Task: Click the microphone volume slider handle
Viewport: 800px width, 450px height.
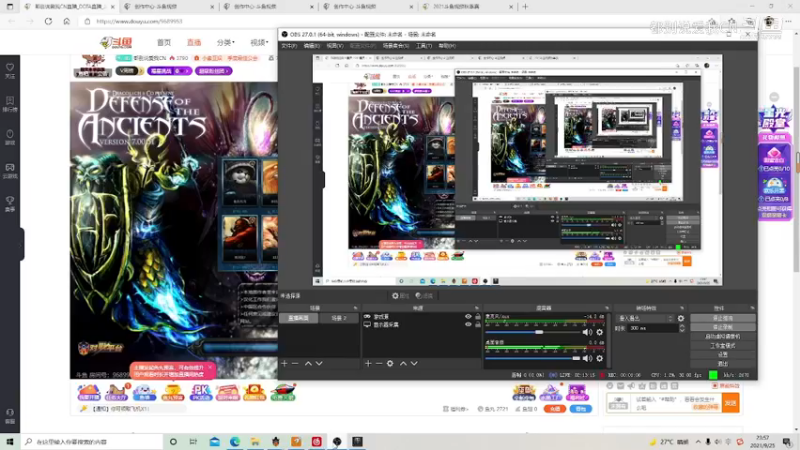Action: (x=539, y=332)
